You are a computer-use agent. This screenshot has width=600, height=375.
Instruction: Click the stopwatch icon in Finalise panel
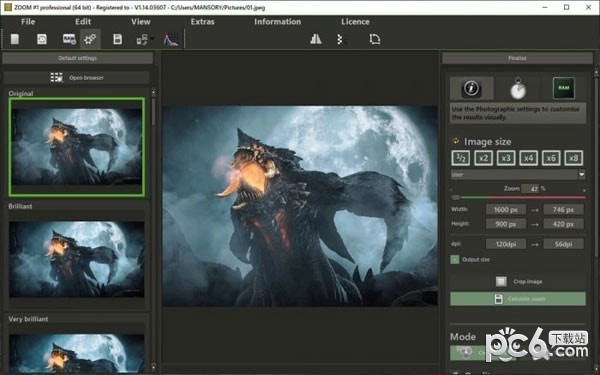pos(518,88)
